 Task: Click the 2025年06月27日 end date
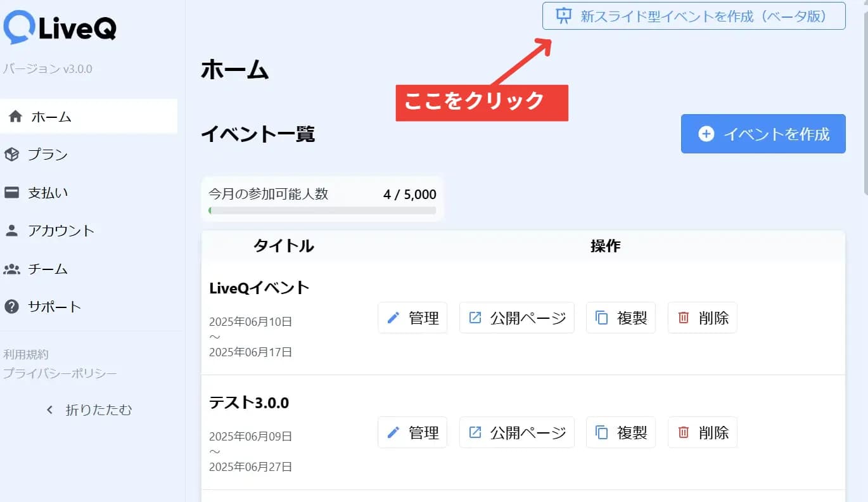pyautogui.click(x=251, y=467)
